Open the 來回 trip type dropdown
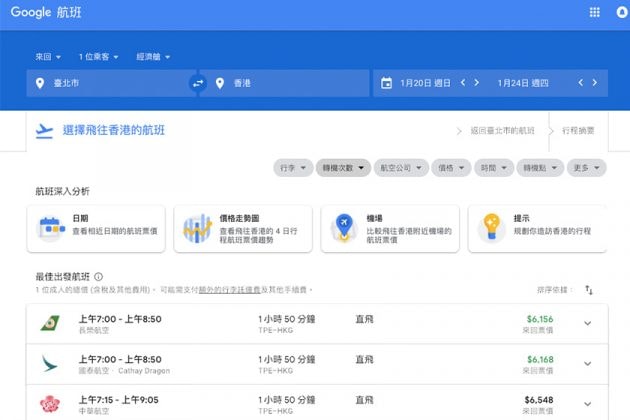Viewport: 630px width, 420px height. coord(47,56)
